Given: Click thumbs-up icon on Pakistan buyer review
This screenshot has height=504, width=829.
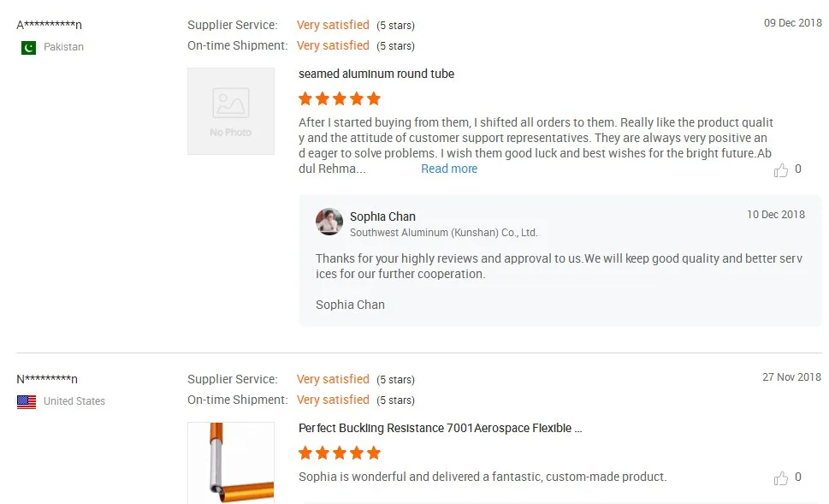Looking at the screenshot, I should coord(780,170).
